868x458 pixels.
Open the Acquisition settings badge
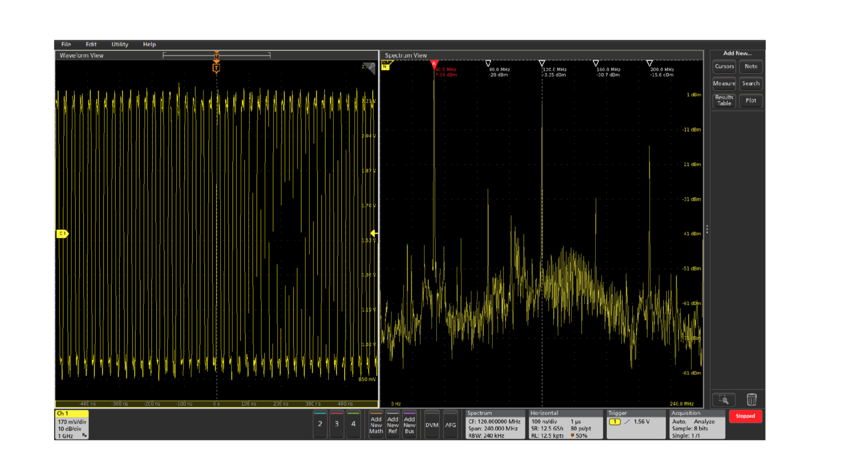[697, 425]
